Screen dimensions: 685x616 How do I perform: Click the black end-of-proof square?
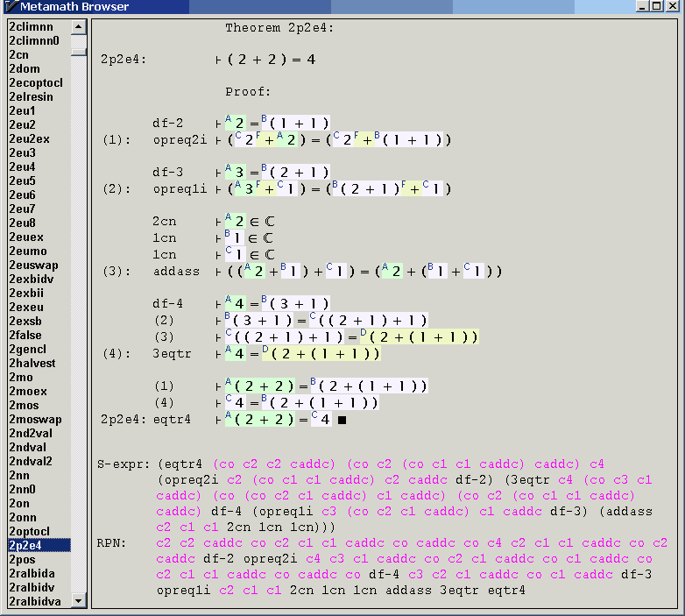tap(342, 421)
